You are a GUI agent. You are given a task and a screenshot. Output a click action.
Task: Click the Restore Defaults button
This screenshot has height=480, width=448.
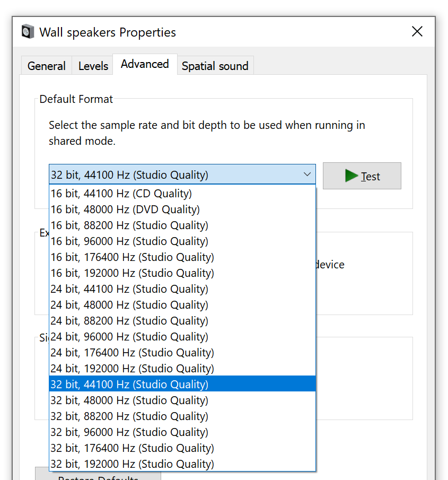(98, 475)
